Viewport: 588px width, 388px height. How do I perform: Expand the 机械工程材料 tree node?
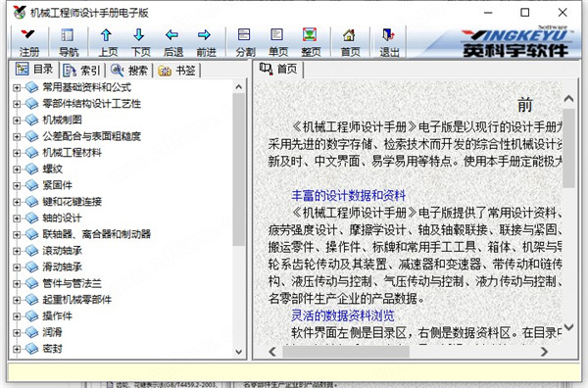pos(17,153)
